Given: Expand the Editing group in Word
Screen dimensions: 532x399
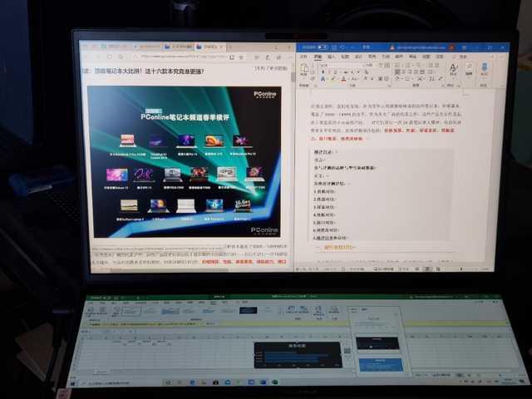Looking at the screenshot, I should tap(469, 69).
